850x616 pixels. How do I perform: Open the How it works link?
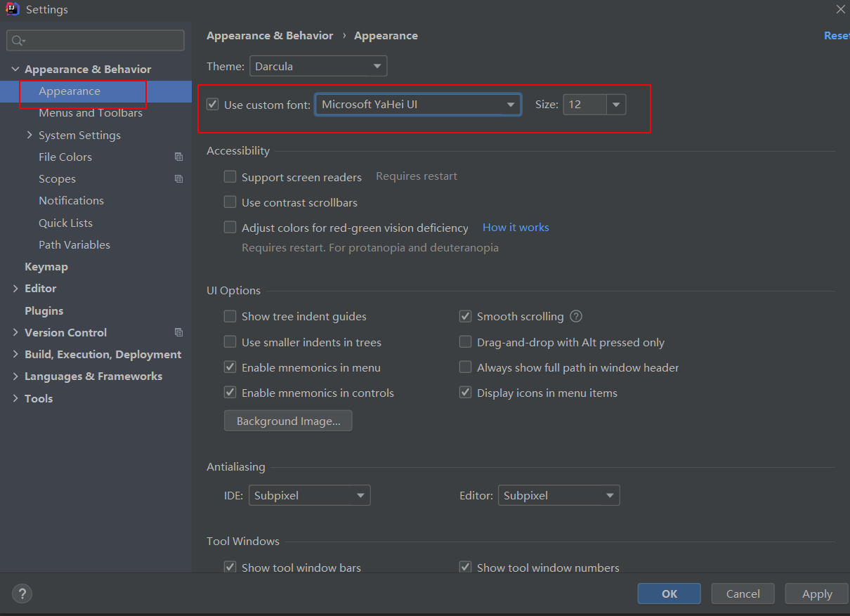[516, 227]
